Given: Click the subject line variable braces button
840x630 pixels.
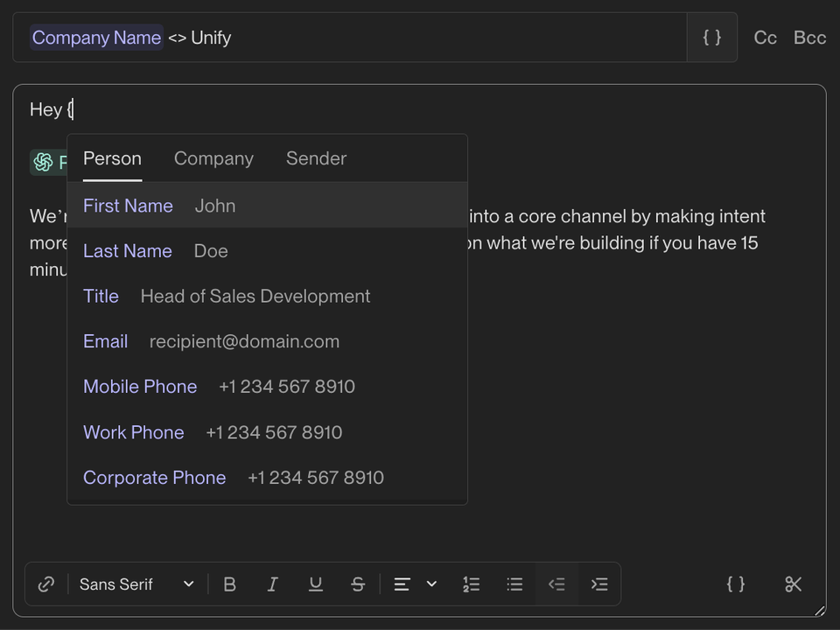Looking at the screenshot, I should (x=712, y=38).
